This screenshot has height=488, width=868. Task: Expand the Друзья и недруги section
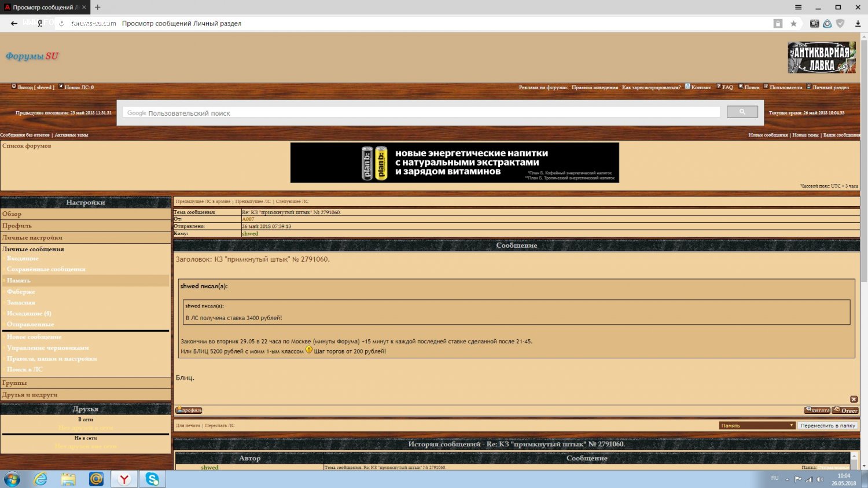point(30,395)
